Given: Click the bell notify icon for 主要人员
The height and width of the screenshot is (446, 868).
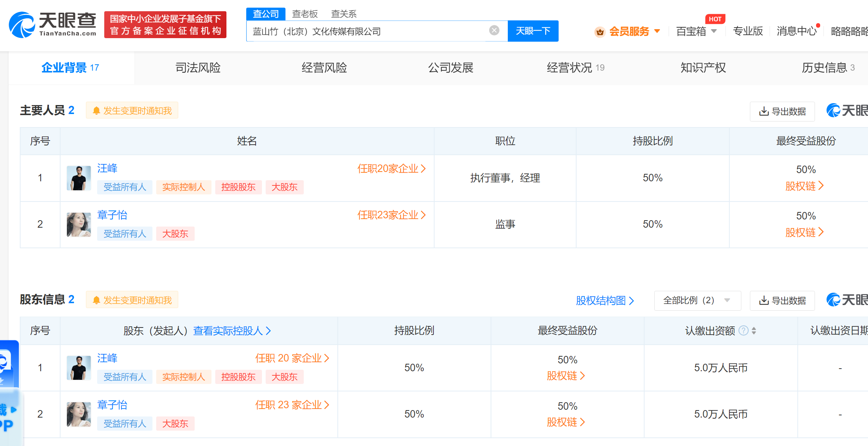Looking at the screenshot, I should (96, 111).
